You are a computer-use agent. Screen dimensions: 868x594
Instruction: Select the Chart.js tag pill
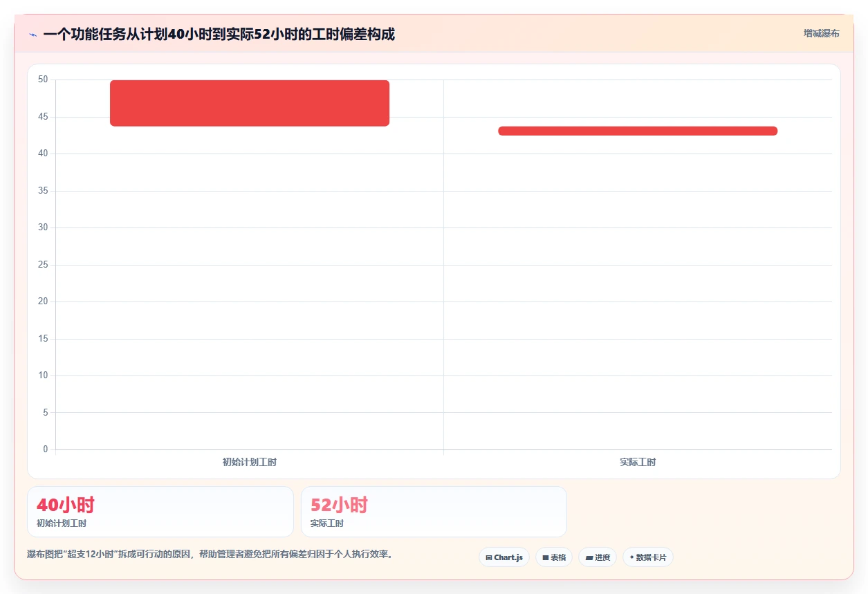tap(504, 557)
